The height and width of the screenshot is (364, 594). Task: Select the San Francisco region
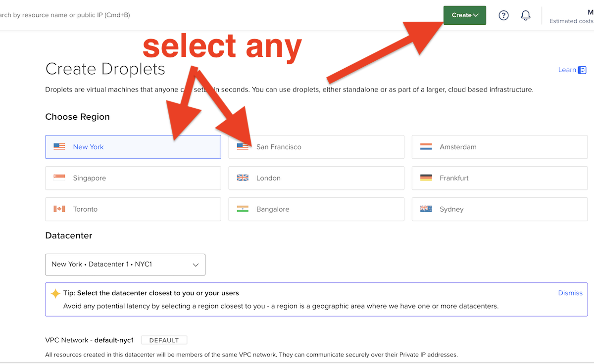coord(316,147)
